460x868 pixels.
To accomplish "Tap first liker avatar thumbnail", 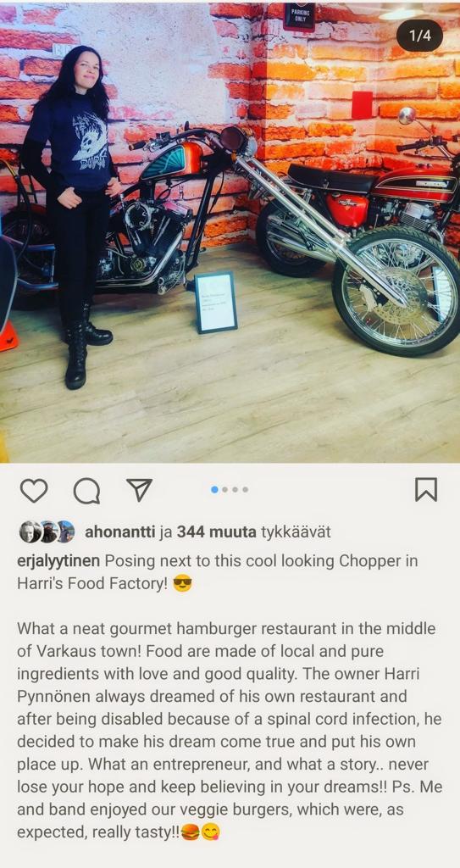I will coord(30,532).
